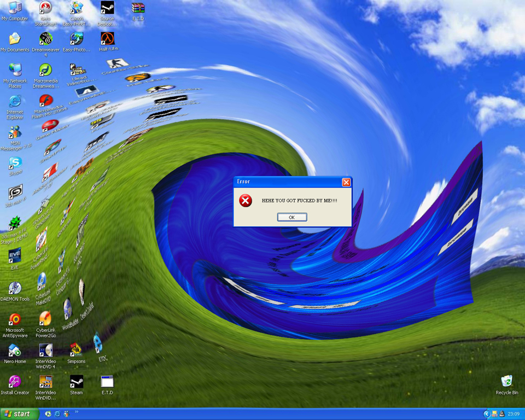Click the webcam icon in the system tray
The height and width of the screenshot is (420, 525).
[502, 415]
